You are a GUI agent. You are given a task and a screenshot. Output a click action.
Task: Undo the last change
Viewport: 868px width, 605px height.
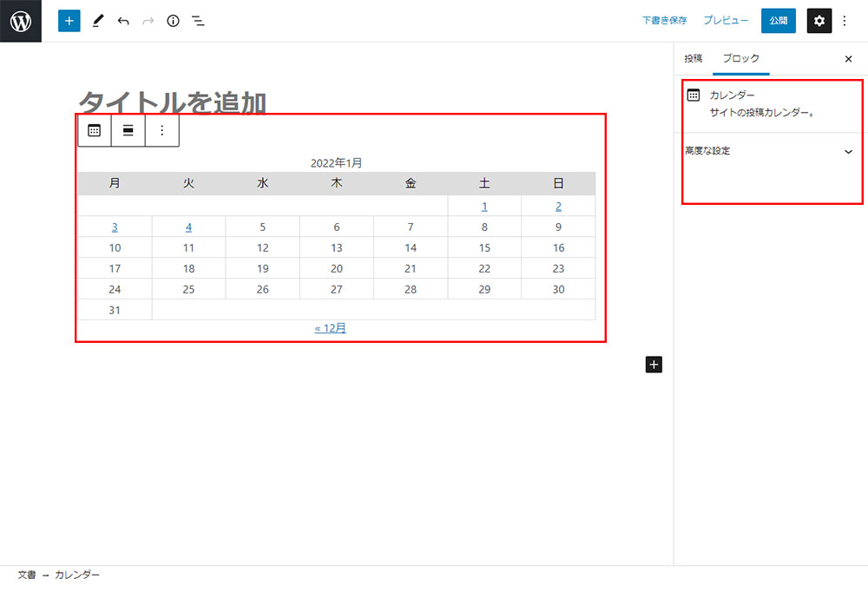click(x=123, y=21)
